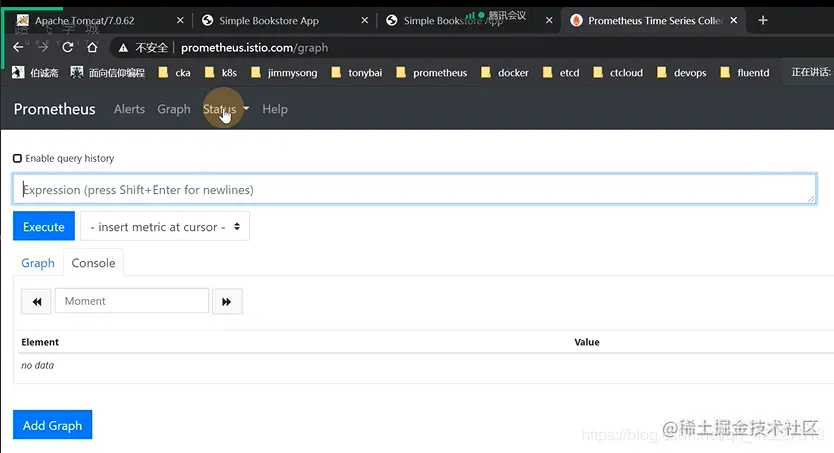Open the Alerts page in navbar
This screenshot has width=834, height=453.
tap(129, 109)
